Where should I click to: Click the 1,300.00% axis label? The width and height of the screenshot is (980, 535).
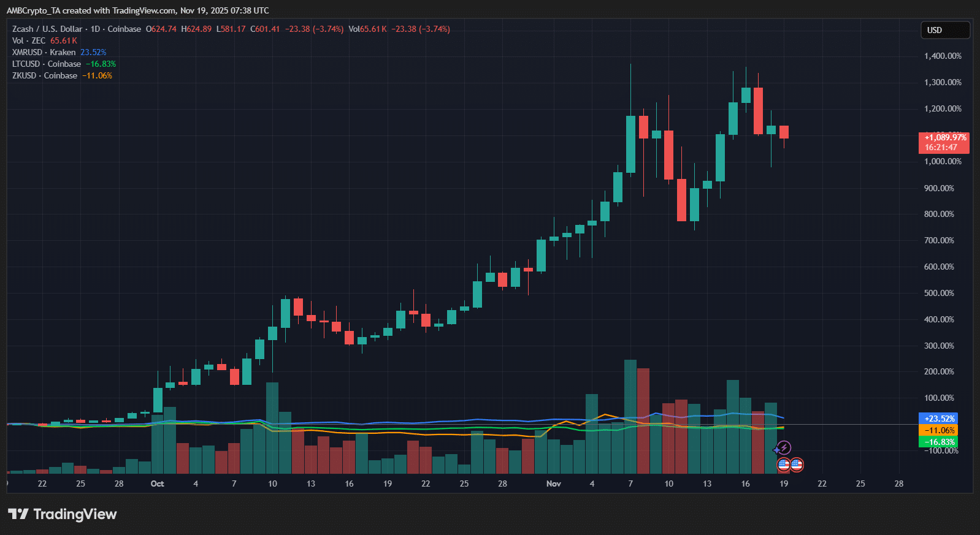coord(943,82)
